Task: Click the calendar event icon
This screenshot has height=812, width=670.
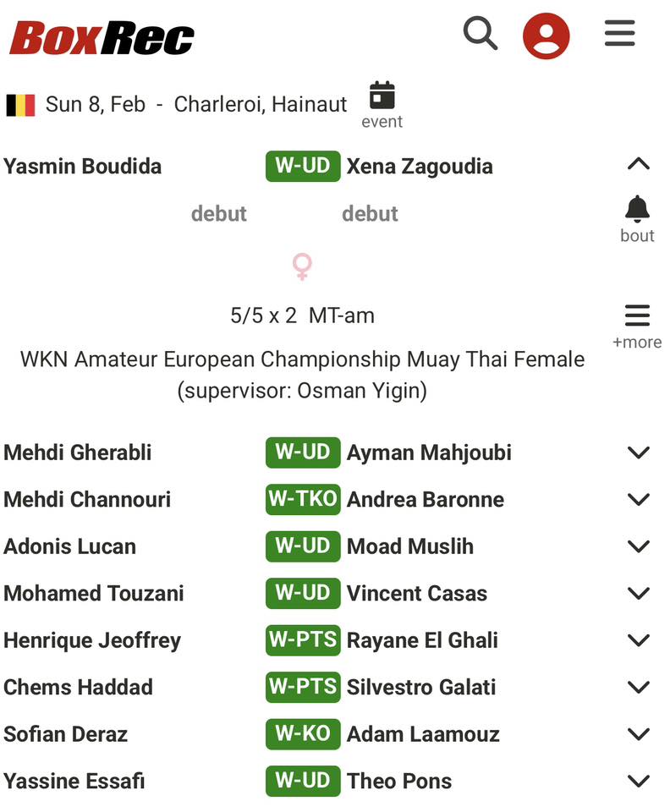Action: pos(382,96)
